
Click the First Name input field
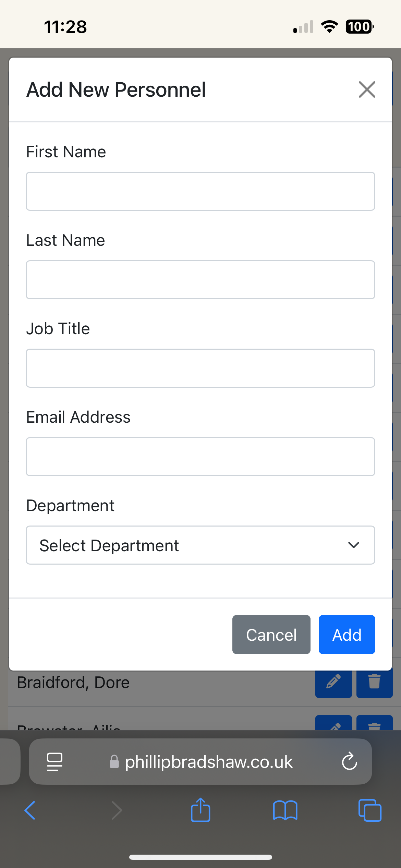[x=200, y=191]
